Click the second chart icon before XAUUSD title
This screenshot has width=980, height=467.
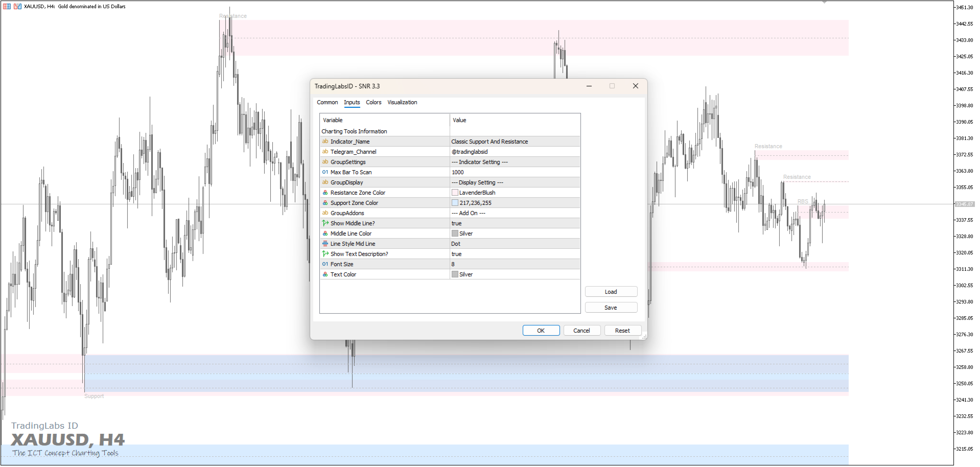17,6
